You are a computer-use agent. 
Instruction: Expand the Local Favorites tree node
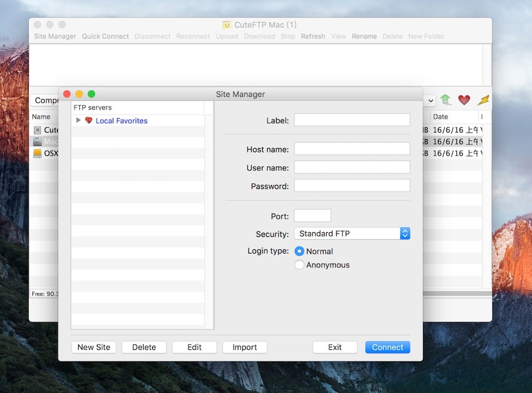click(x=78, y=120)
